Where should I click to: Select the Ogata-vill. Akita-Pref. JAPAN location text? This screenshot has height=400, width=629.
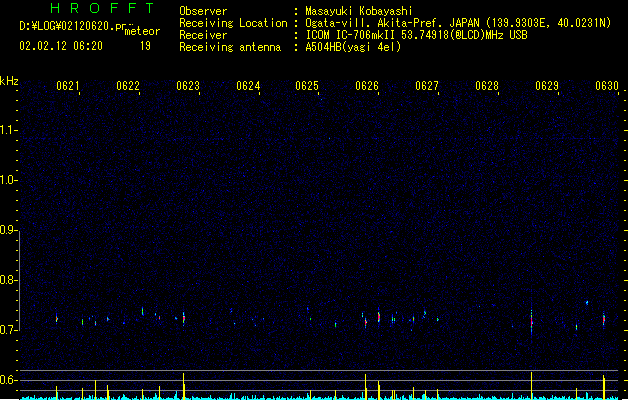[x=458, y=23]
